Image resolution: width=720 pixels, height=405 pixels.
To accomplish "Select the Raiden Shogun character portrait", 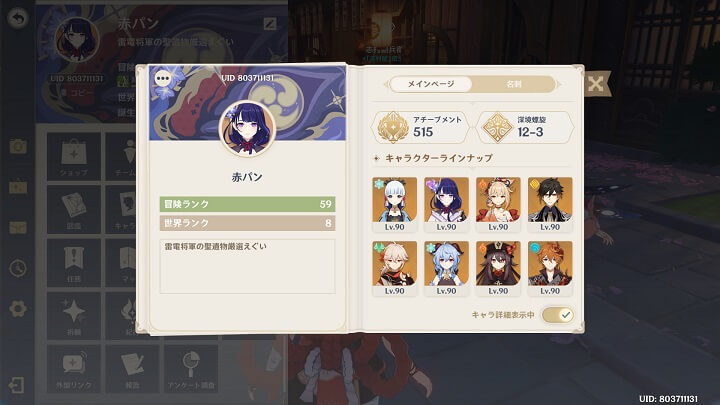I will coord(446,204).
